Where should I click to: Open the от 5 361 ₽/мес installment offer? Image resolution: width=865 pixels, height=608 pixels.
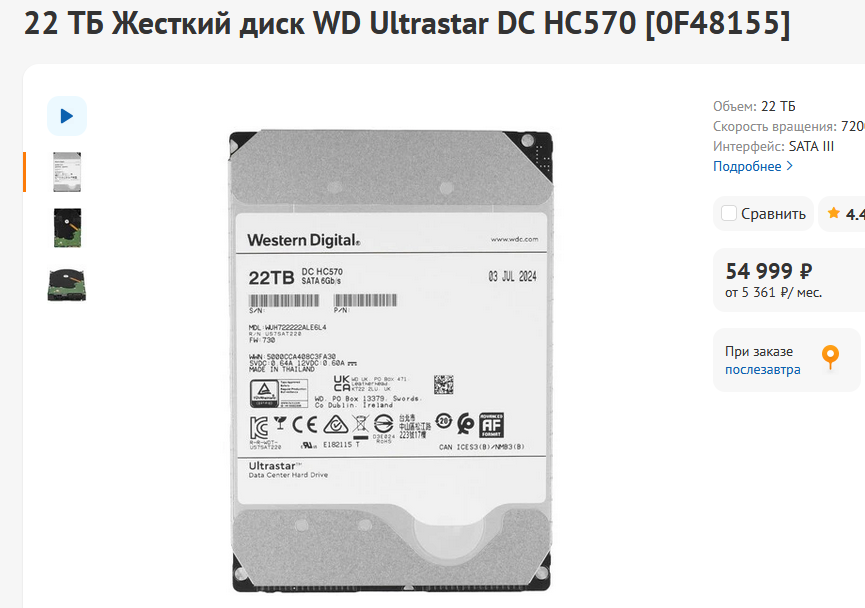tap(773, 292)
